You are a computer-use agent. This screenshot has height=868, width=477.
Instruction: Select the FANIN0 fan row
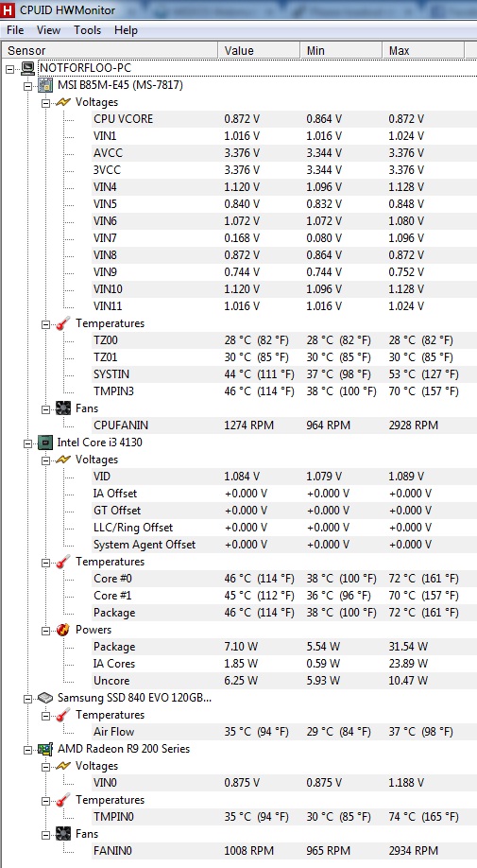284,851
